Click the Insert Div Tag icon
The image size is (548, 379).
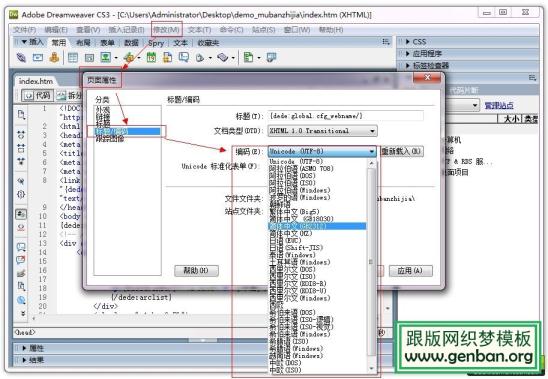89,57
